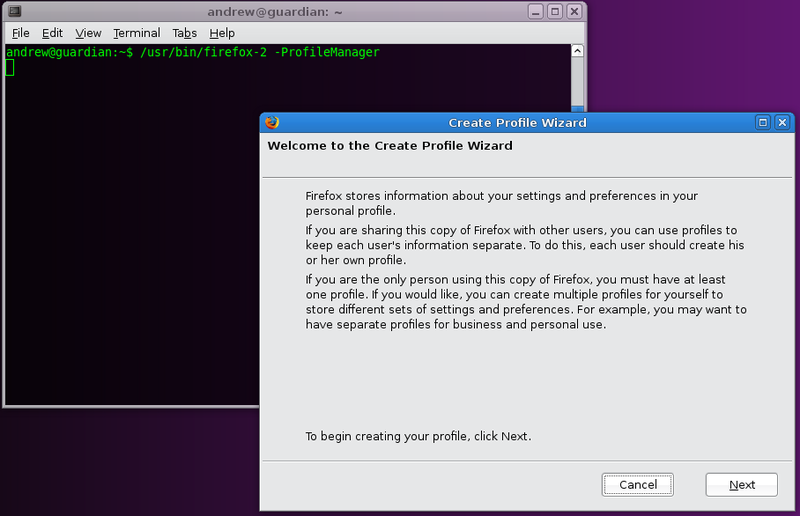Viewport: 800px width, 516px height.
Task: Click the Next button in the wizard
Action: [x=741, y=484]
